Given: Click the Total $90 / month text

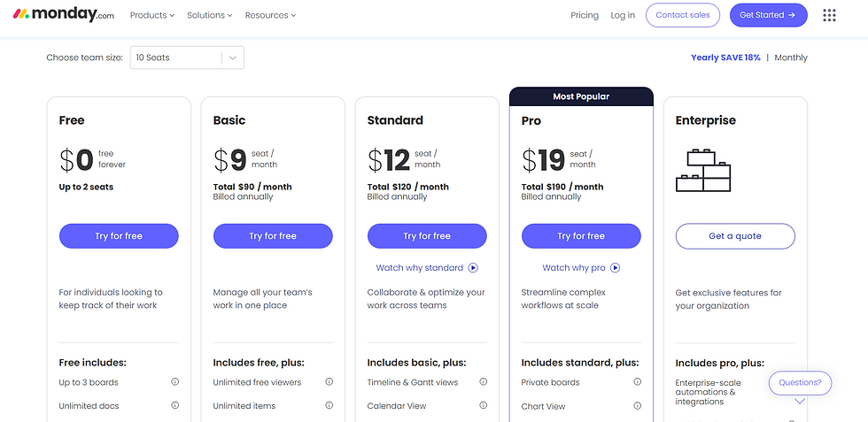Looking at the screenshot, I should pos(252,187).
